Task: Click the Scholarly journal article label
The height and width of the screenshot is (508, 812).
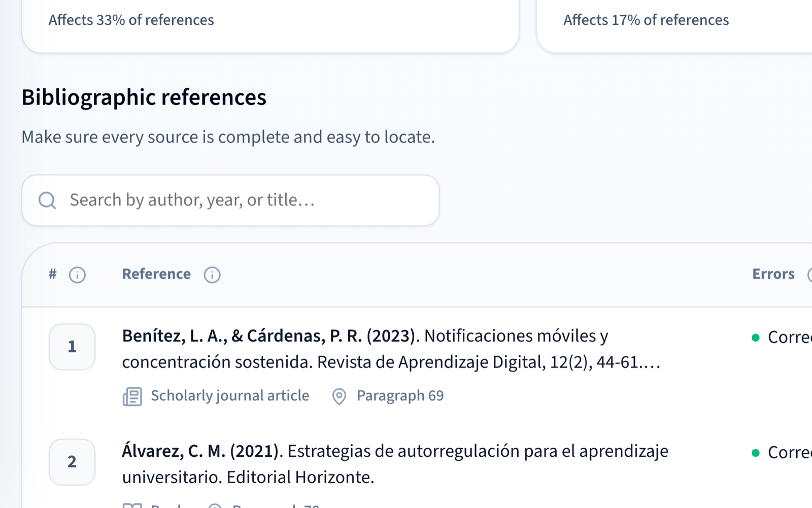Action: (x=230, y=396)
